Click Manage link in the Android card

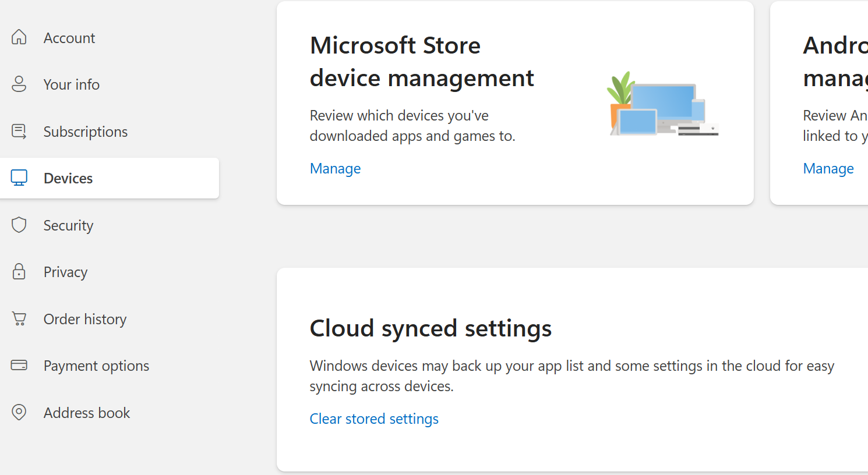pos(828,169)
